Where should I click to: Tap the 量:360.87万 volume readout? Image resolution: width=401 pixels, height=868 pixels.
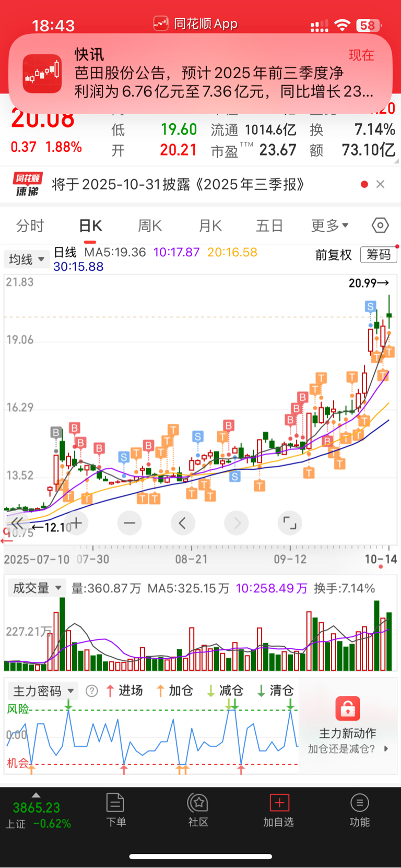106,589
